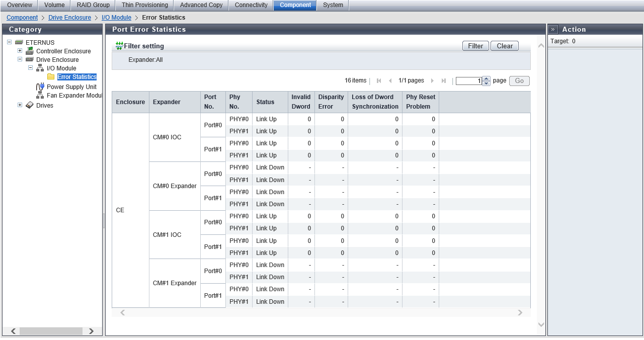Image resolution: width=644 pixels, height=340 pixels.
Task: Switch to the RAID Group tab
Action: (x=93, y=5)
